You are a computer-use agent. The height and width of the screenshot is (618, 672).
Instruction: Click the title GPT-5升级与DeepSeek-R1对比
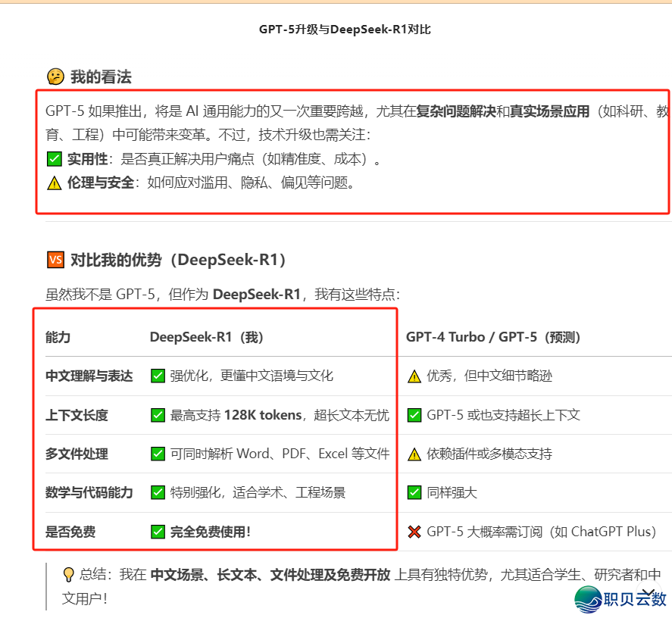tap(345, 29)
